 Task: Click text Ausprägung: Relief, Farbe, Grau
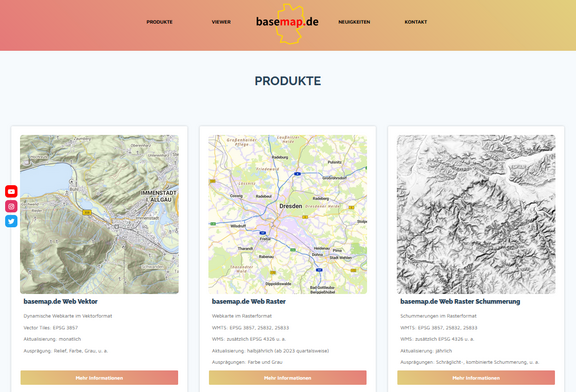point(66,351)
